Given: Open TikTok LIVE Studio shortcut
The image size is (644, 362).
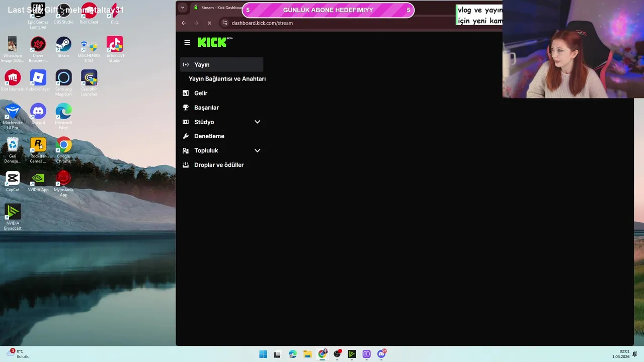Looking at the screenshot, I should click(115, 50).
